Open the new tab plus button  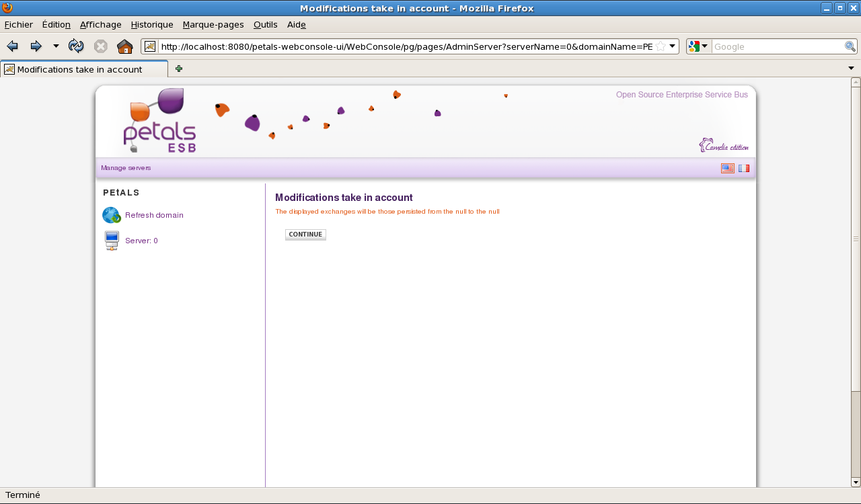179,69
